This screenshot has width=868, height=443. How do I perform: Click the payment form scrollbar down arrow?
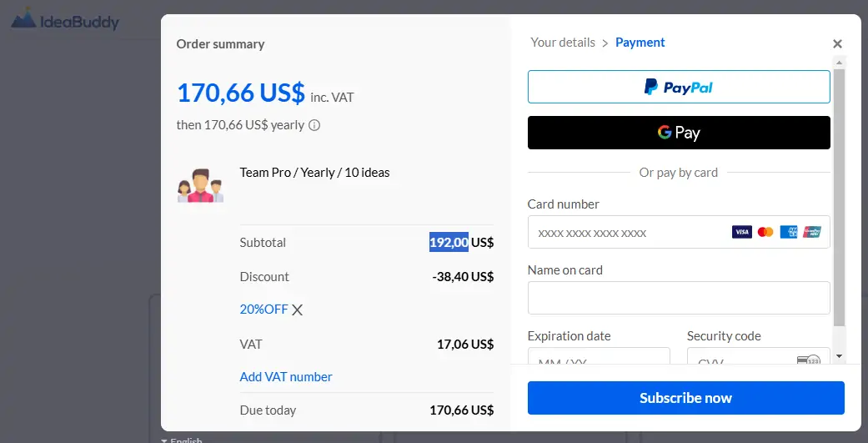coord(838,356)
